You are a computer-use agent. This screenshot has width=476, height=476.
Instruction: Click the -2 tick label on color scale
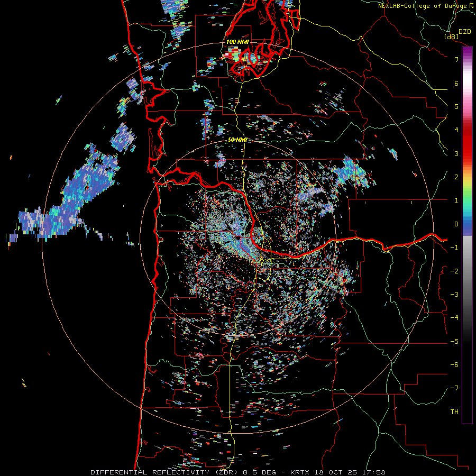click(454, 271)
